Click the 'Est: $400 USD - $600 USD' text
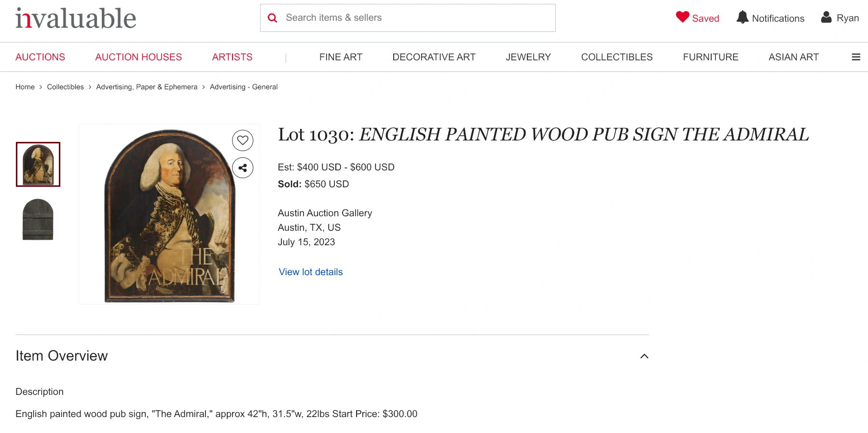Viewport: 868px width, 433px height. click(336, 167)
